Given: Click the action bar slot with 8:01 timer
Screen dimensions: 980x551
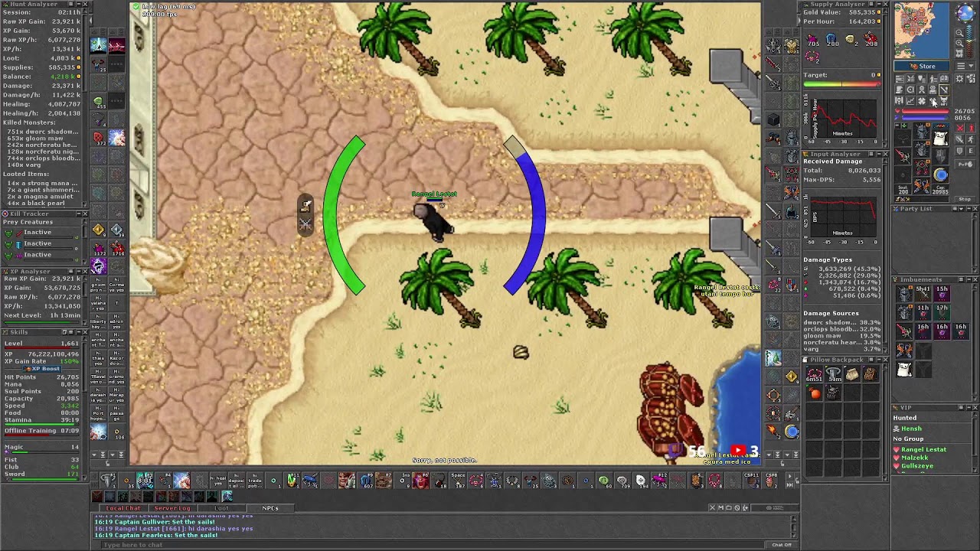Looking at the screenshot, I should click(x=145, y=480).
